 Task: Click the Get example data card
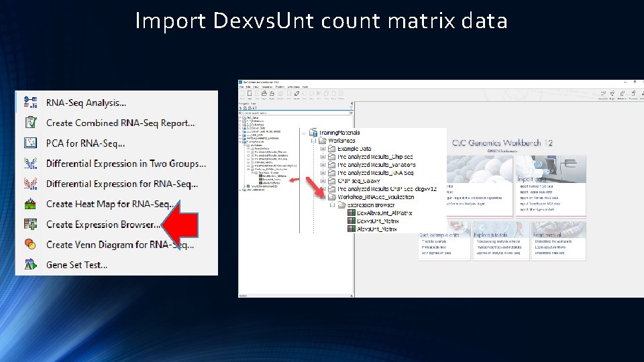pos(444,241)
